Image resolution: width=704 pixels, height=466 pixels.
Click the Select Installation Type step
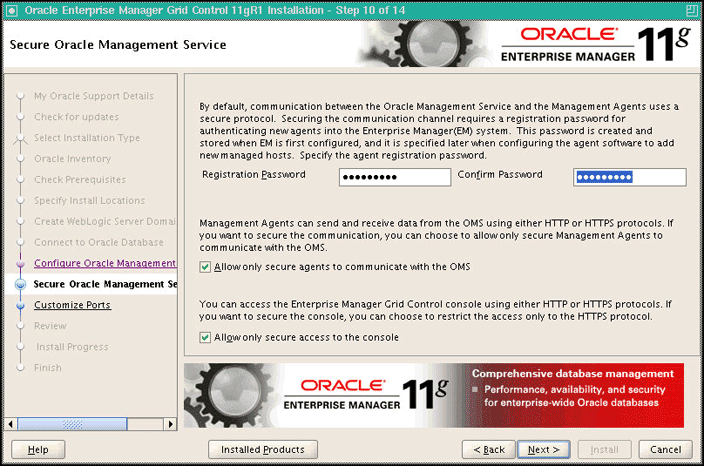click(87, 138)
